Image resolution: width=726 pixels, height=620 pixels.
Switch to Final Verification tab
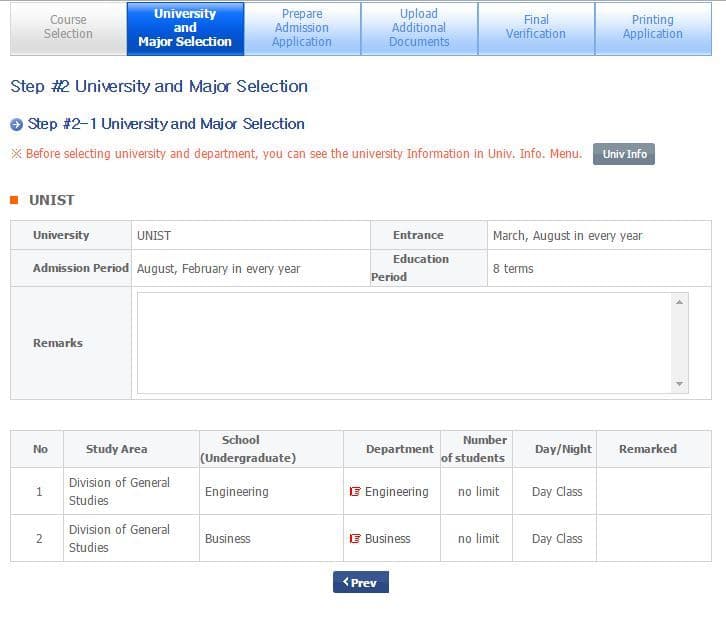coord(536,28)
